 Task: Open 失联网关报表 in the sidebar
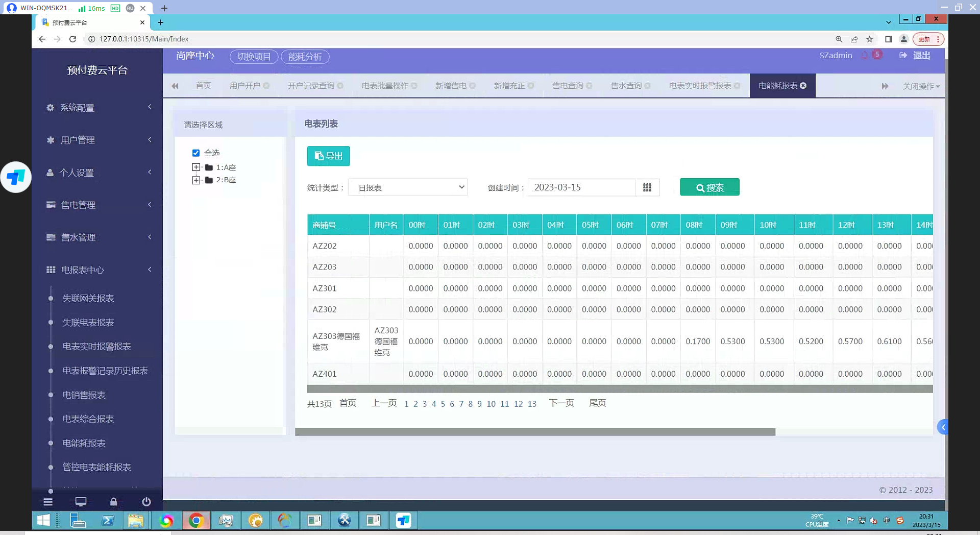(x=88, y=298)
